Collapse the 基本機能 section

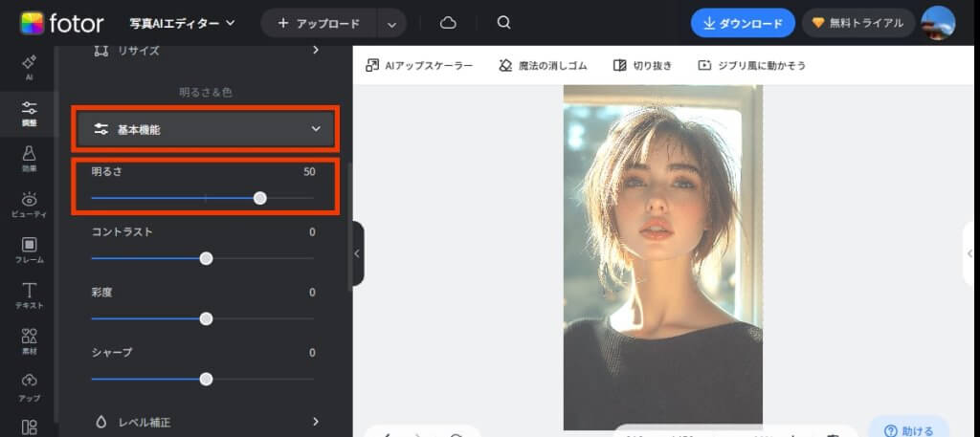(206, 129)
